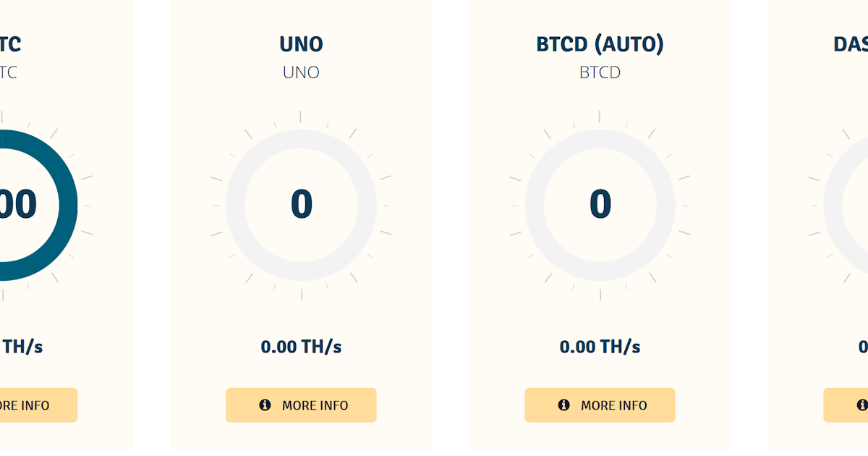868x456 pixels.
Task: Select the UNO card heading
Action: (x=301, y=44)
